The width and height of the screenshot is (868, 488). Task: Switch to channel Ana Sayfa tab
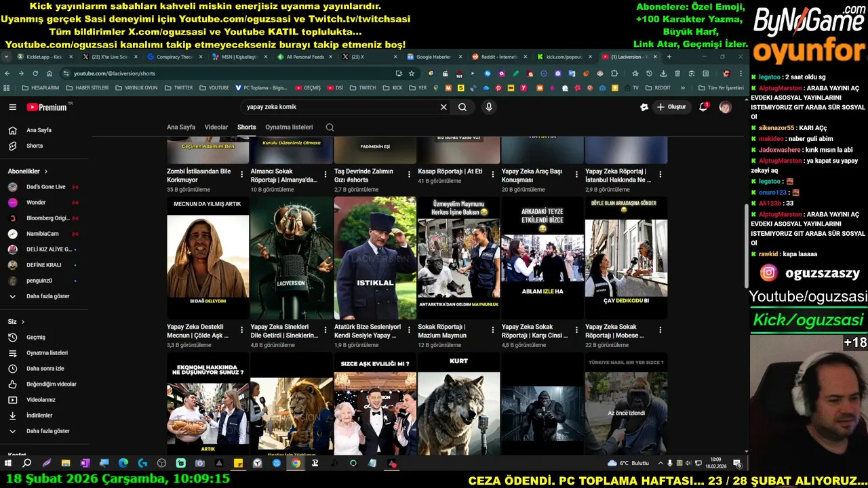pos(181,127)
